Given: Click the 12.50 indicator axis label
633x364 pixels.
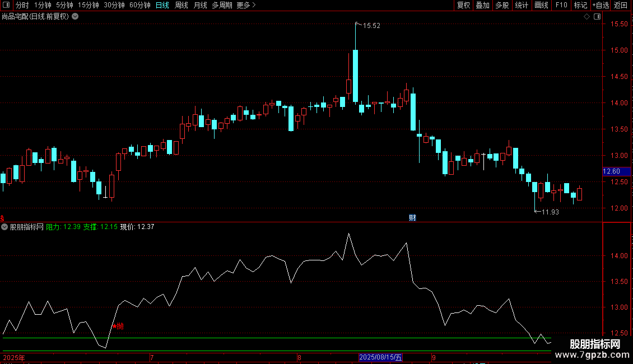Looking at the screenshot, I should tap(619, 333).
